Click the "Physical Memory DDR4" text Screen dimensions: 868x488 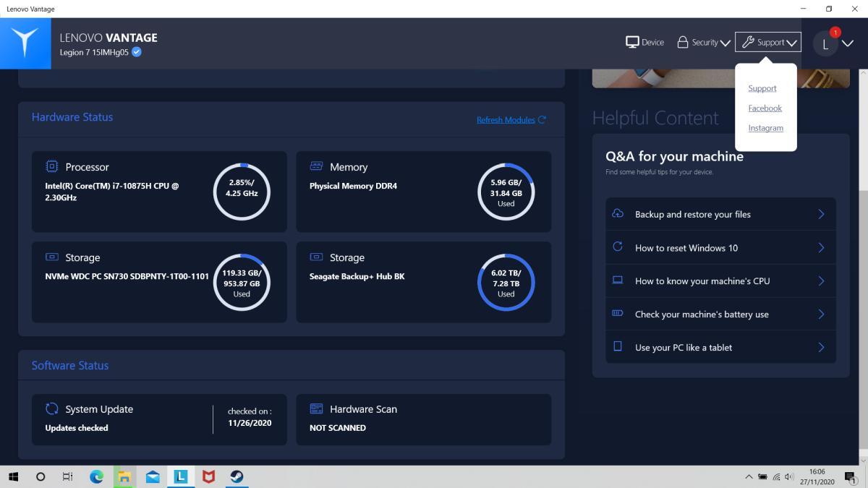(353, 186)
